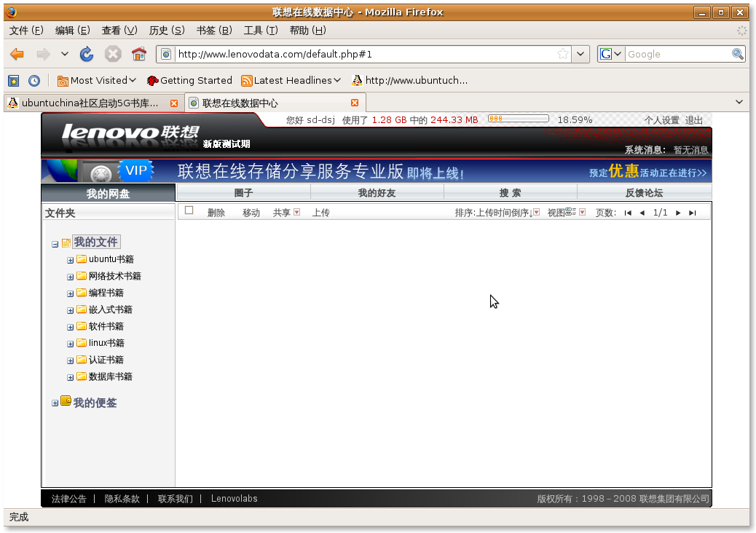Open the 文件 (F) menu
Image resolution: width=756 pixels, height=533 pixels.
(x=26, y=31)
